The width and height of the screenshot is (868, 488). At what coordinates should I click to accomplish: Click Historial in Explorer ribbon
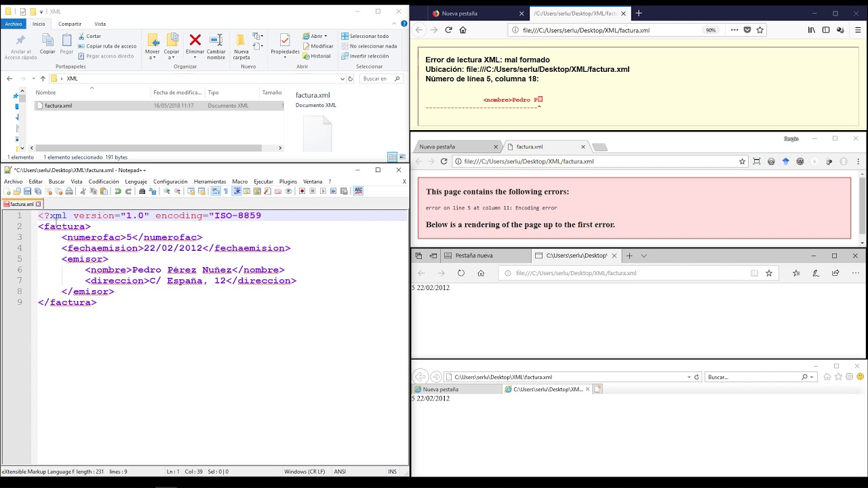pyautogui.click(x=316, y=56)
